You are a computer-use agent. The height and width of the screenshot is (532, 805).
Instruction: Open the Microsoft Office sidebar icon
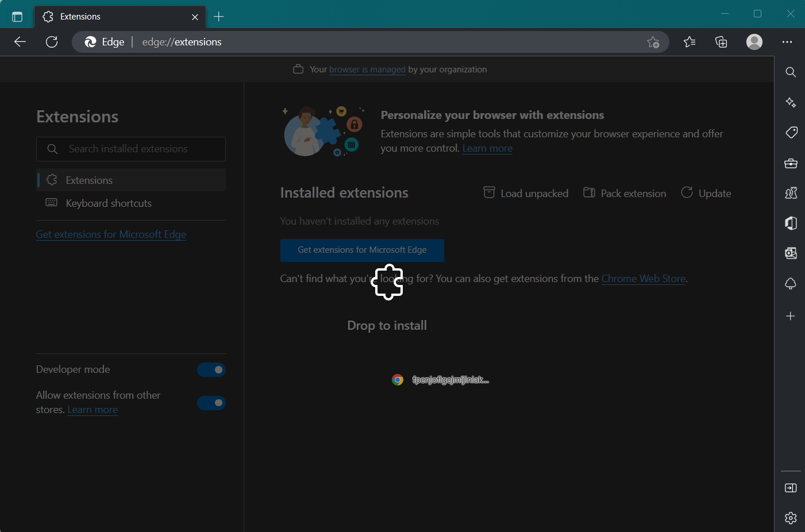(x=791, y=223)
